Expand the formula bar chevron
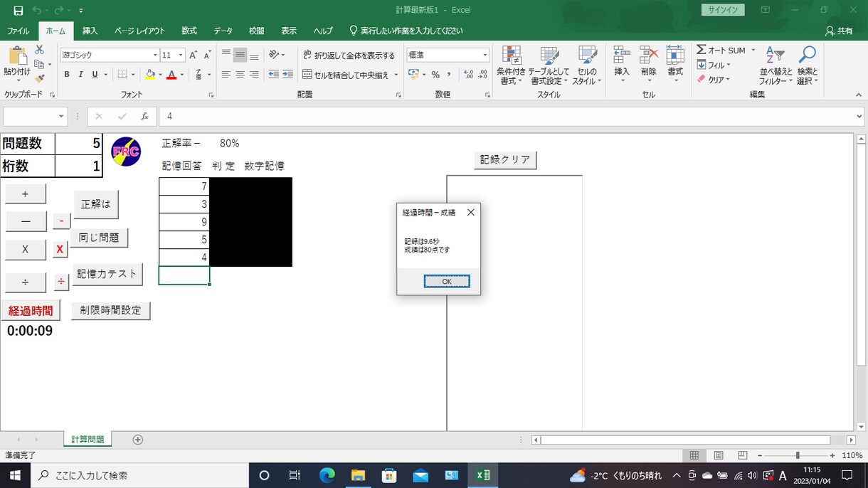Viewport: 868px width, 488px height. [859, 117]
